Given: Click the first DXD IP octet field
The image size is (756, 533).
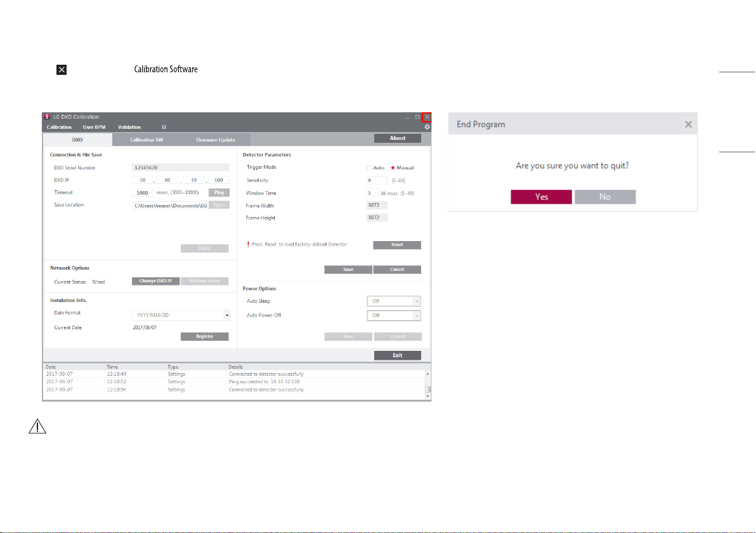Looking at the screenshot, I should (142, 180).
